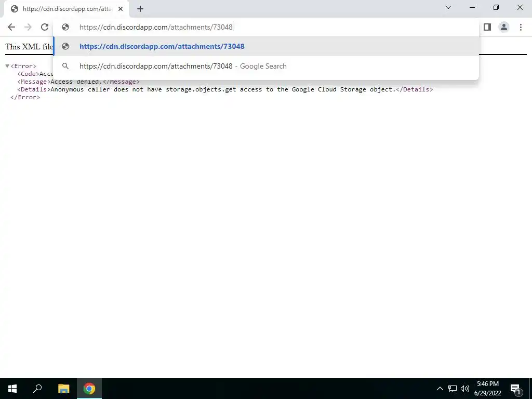This screenshot has height=399, width=532.
Task: Click the globe icon in the address bar
Action: [x=65, y=27]
